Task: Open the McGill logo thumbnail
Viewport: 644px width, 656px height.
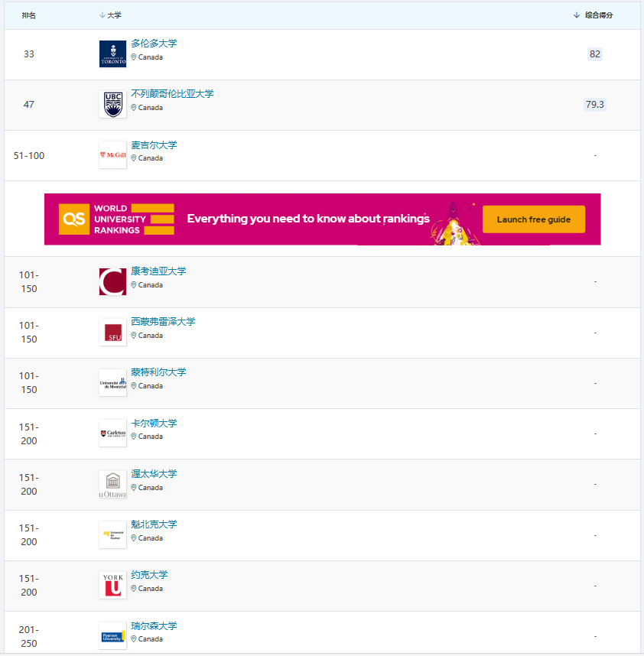Action: tap(112, 154)
